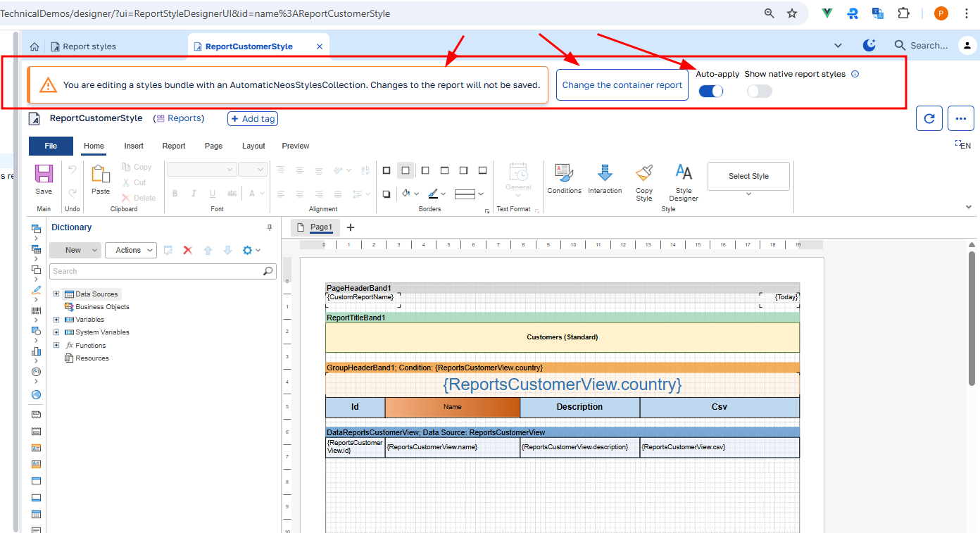Click the refresh report button
This screenshot has width=980, height=533.
pyautogui.click(x=929, y=118)
